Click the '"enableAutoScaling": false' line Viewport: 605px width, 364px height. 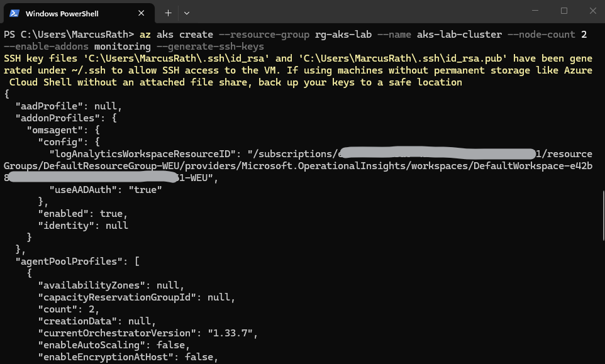click(x=114, y=345)
